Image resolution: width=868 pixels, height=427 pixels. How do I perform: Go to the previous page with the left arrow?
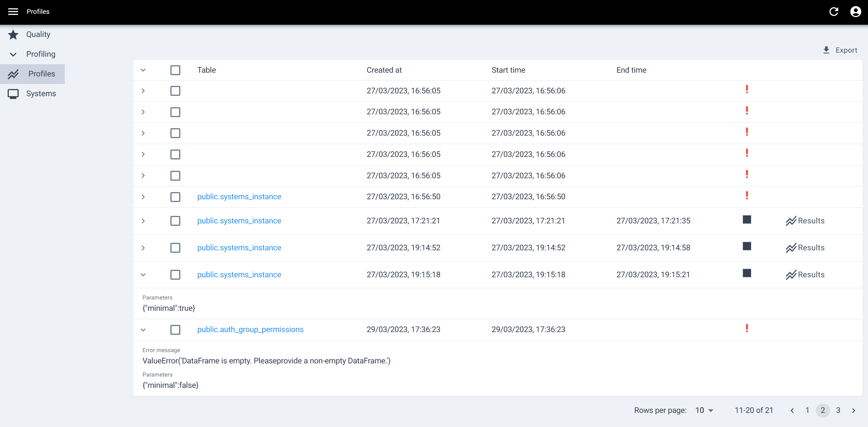792,410
